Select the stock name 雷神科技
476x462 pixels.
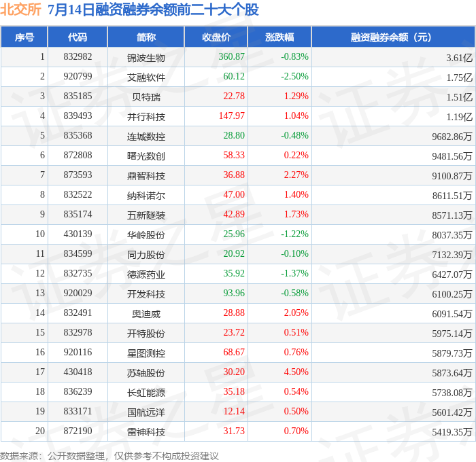pyautogui.click(x=146, y=432)
